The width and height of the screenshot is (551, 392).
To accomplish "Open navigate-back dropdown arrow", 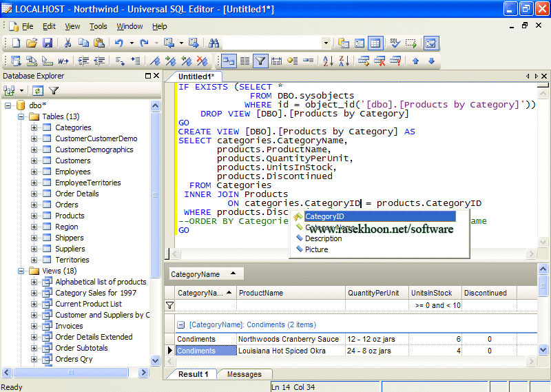I will (x=181, y=43).
